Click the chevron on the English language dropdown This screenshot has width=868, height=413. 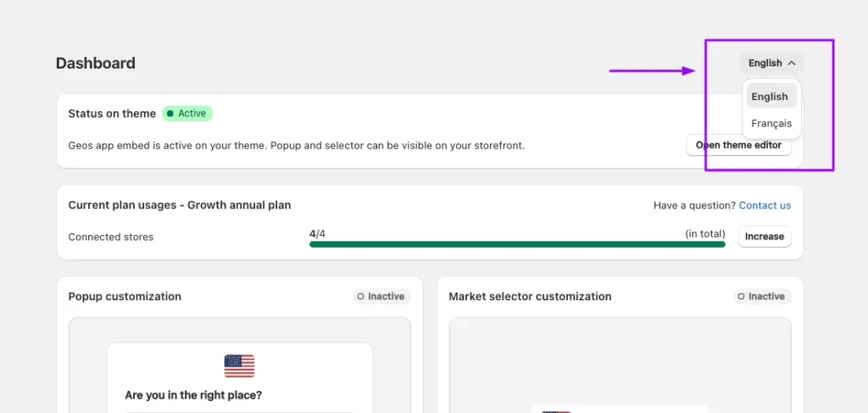792,63
